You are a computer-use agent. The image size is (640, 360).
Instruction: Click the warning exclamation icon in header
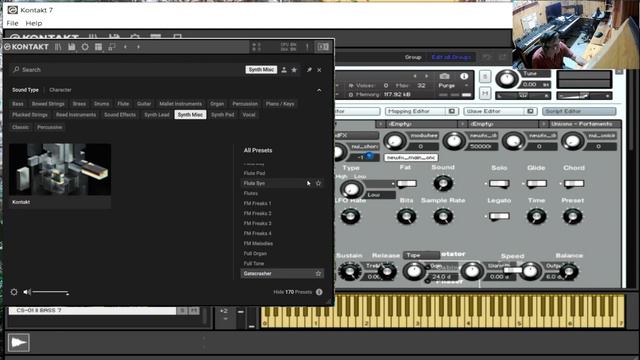click(x=307, y=47)
